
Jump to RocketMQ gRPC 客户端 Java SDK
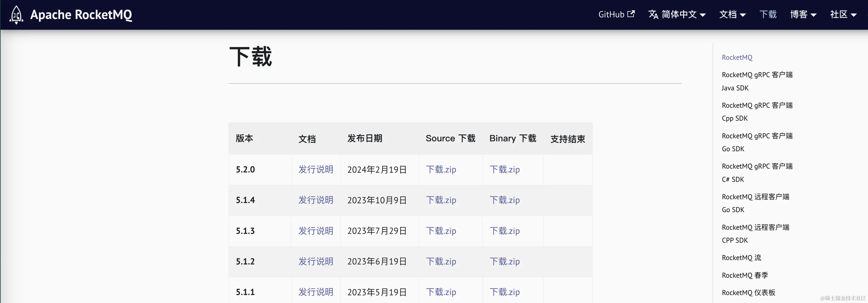[x=757, y=81]
